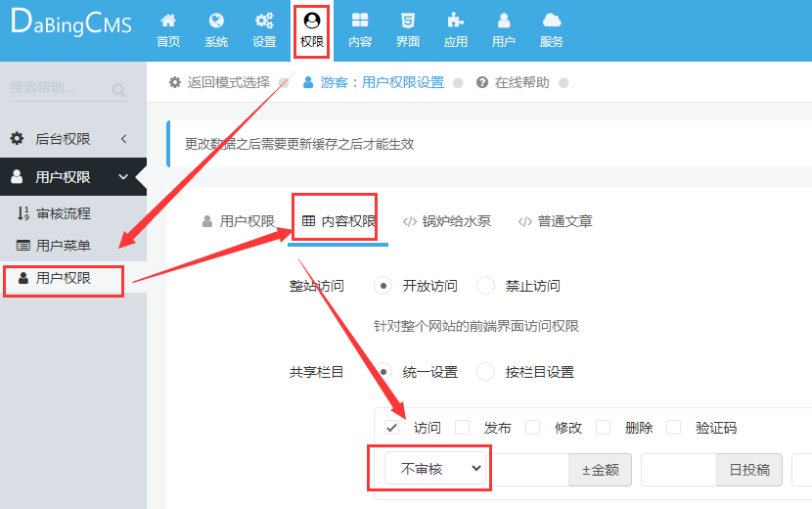Switch to the 普通文章 tab

[x=555, y=221]
